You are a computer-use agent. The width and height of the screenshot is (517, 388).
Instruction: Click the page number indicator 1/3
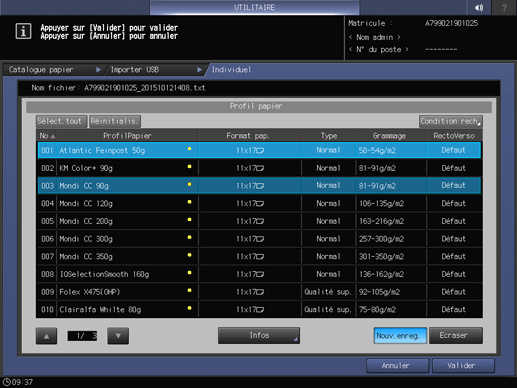tap(82, 336)
